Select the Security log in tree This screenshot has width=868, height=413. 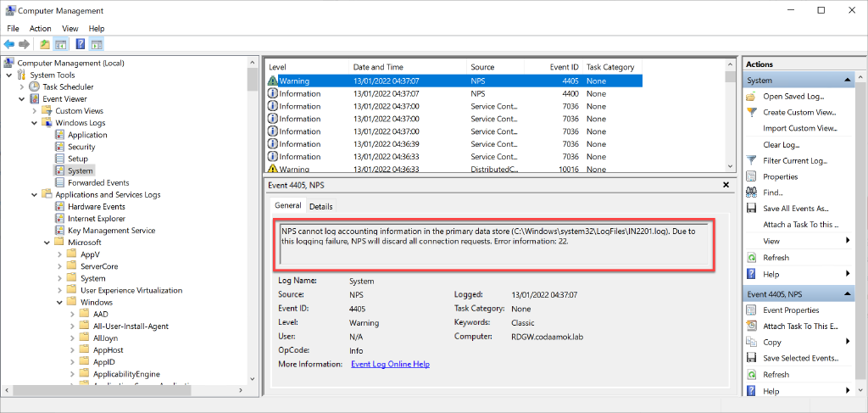(x=81, y=147)
